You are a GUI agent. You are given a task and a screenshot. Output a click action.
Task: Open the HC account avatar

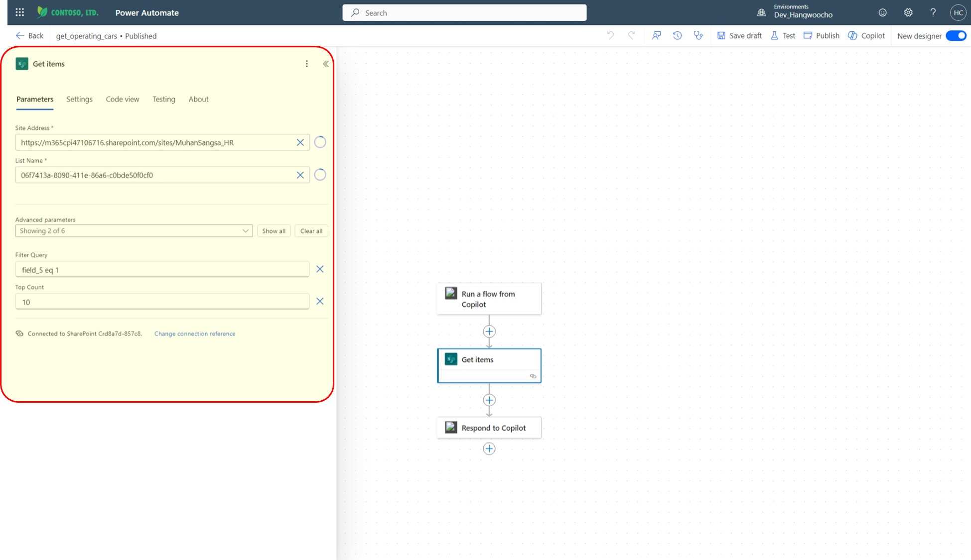coord(958,13)
